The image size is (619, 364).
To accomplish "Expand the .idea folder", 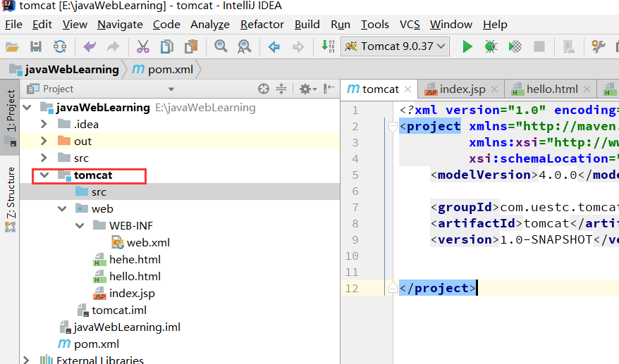I will (44, 124).
